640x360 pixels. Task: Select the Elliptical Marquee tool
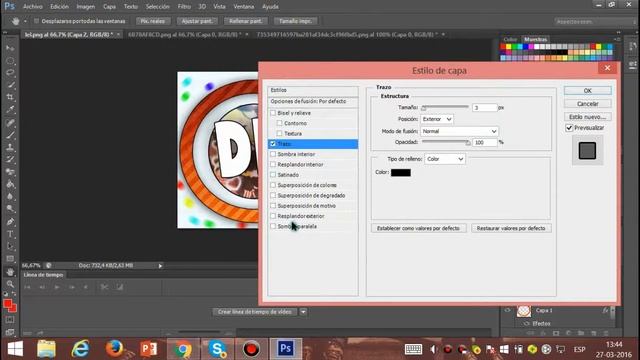point(10,61)
